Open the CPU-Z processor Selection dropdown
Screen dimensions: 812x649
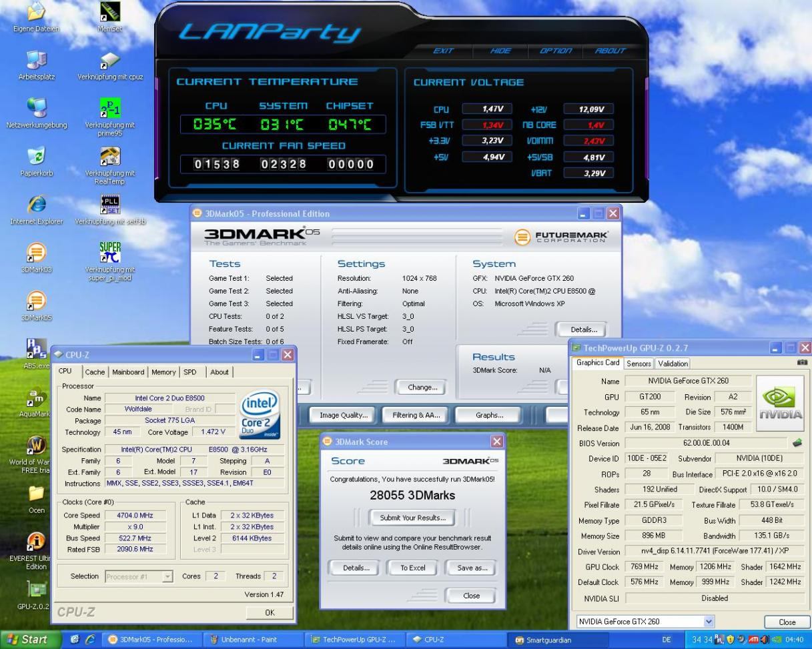[x=139, y=576]
